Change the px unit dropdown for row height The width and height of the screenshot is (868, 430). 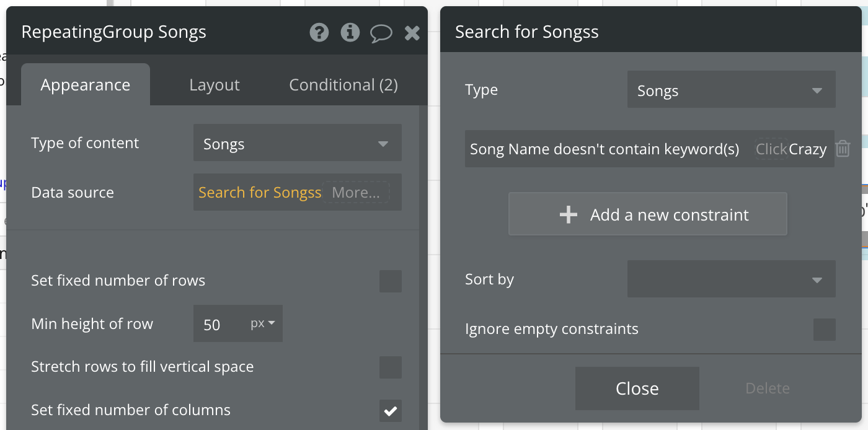[x=263, y=323]
